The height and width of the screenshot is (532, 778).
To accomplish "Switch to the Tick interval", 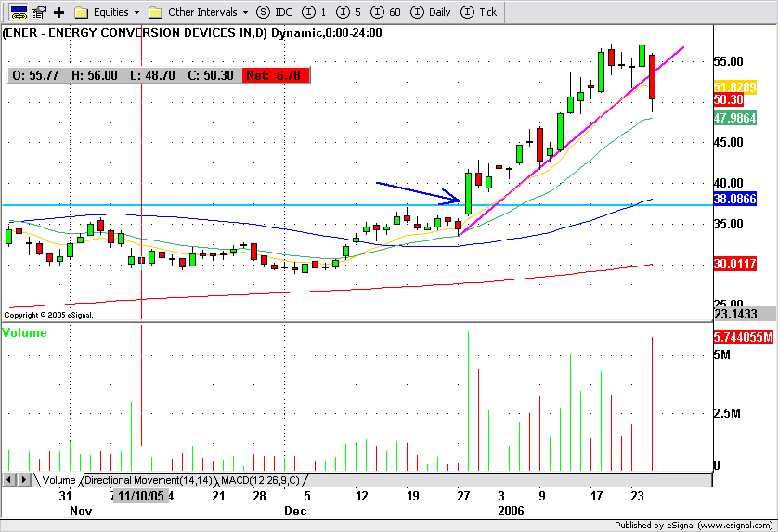I will pos(479,12).
